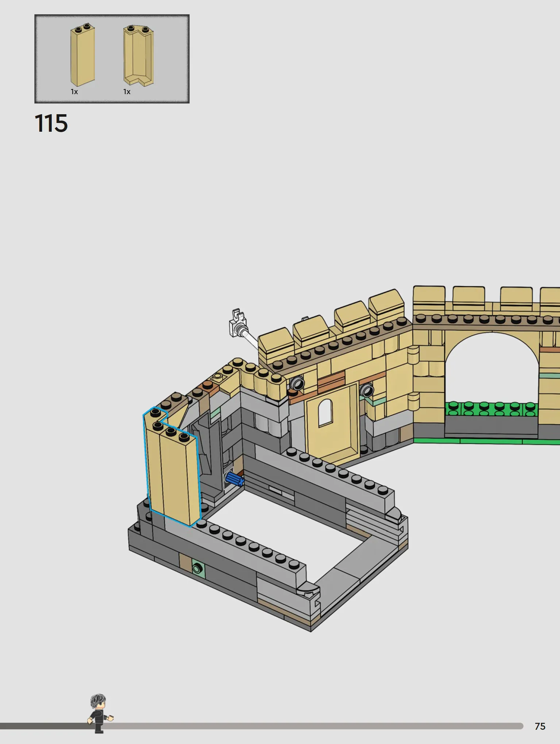This screenshot has width=560, height=744.
Task: Click the 1x label under the tan brick
Action: 74,92
